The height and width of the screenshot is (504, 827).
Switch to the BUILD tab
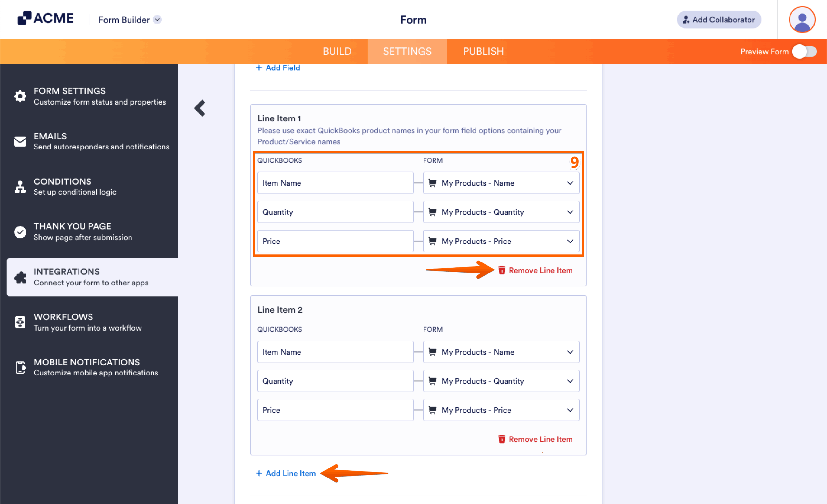[337, 51]
